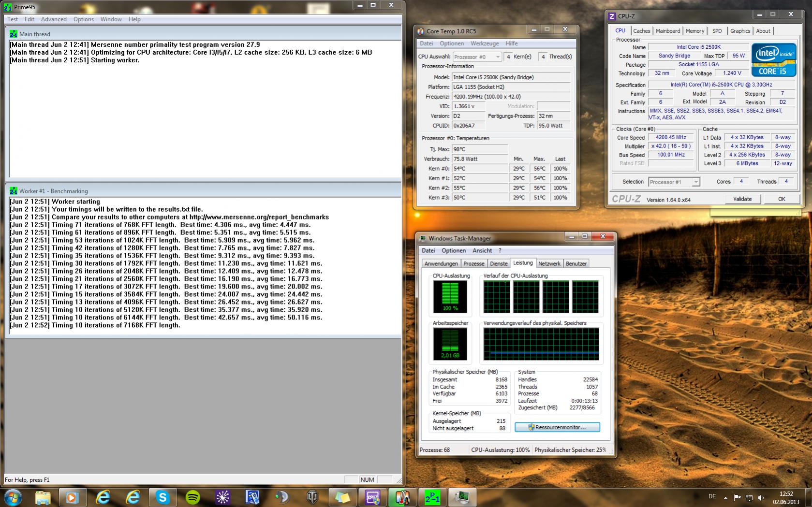Click the Prime95 title bar icon
This screenshot has height=507, width=812.
(8, 7)
